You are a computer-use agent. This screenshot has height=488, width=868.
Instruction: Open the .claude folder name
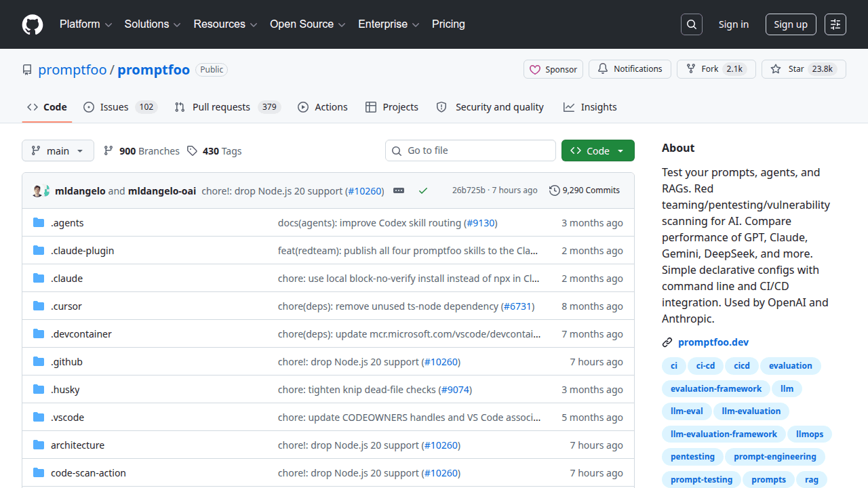(x=66, y=278)
